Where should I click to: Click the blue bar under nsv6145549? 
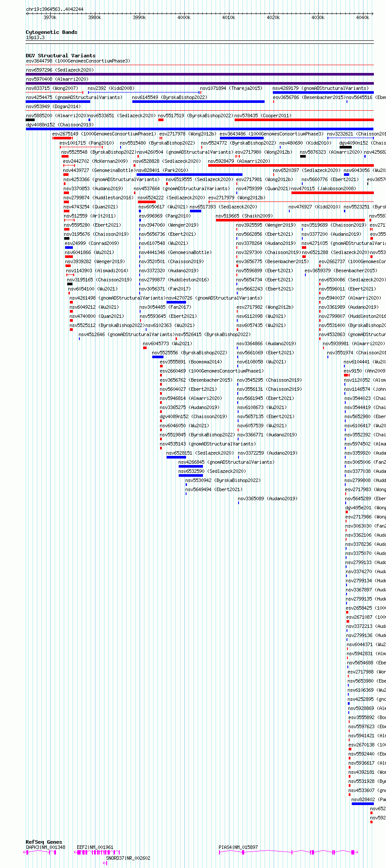(198, 102)
